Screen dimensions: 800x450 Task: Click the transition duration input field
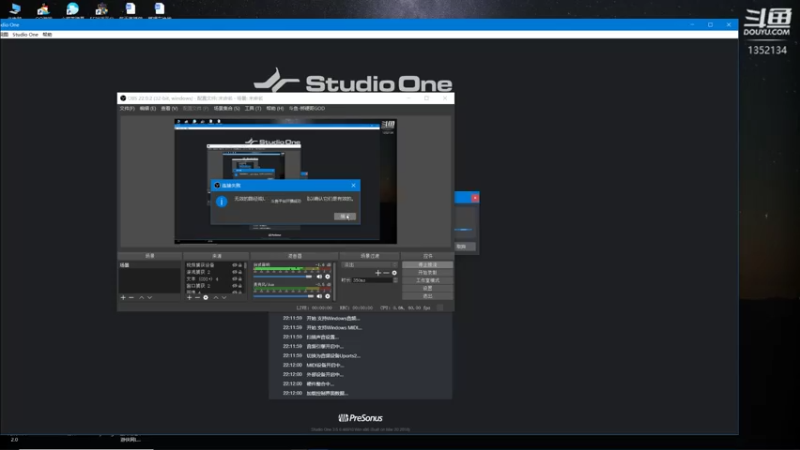pyautogui.click(x=372, y=280)
